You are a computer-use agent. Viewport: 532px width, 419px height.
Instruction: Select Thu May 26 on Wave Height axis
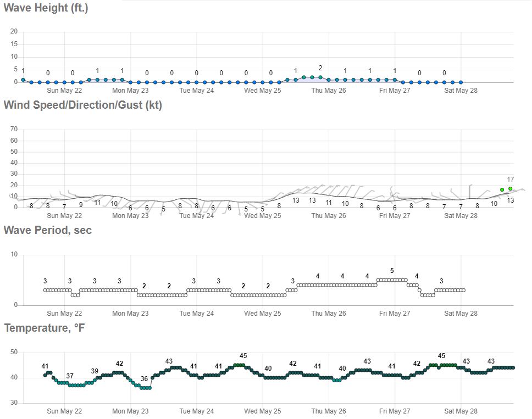(329, 91)
